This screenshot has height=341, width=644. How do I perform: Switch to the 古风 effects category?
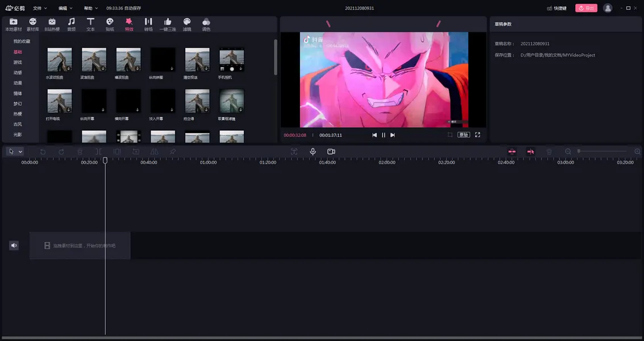click(19, 123)
